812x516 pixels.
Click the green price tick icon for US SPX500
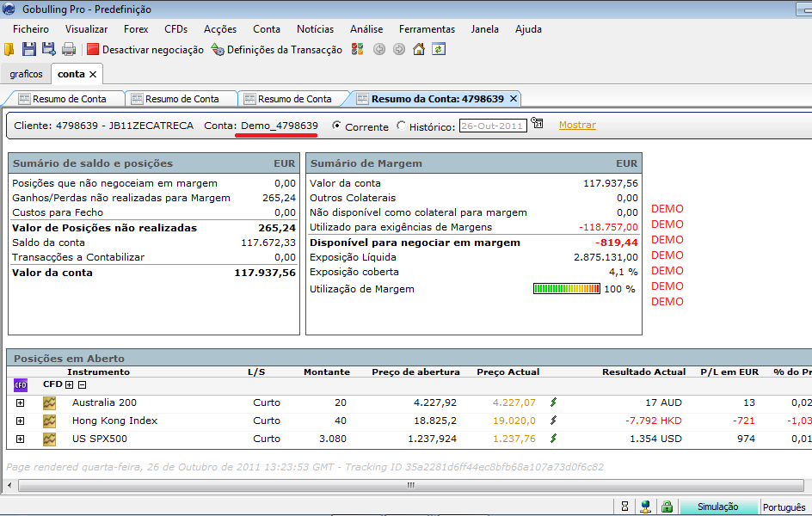pyautogui.click(x=554, y=439)
